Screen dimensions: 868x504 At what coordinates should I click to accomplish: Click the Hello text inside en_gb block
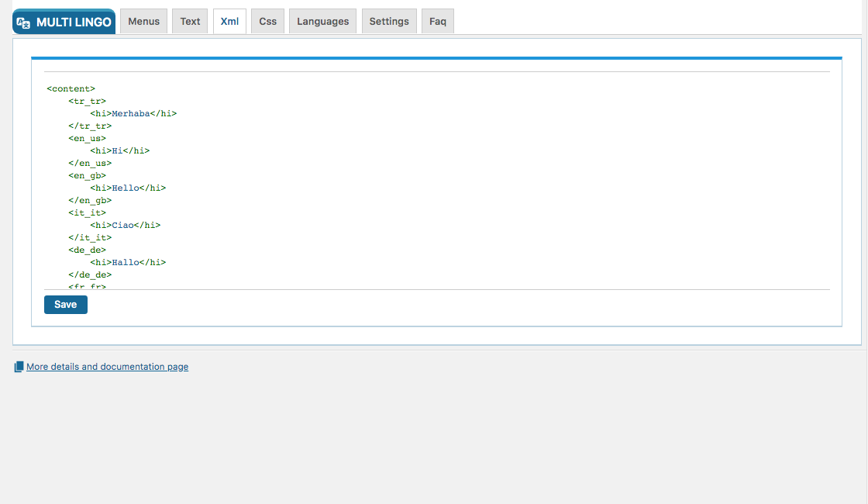click(126, 188)
